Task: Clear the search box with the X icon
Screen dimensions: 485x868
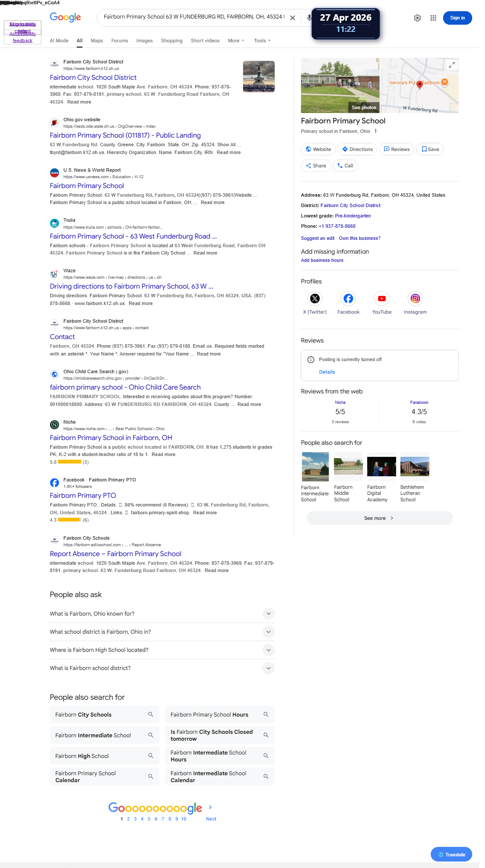Action: click(x=293, y=18)
